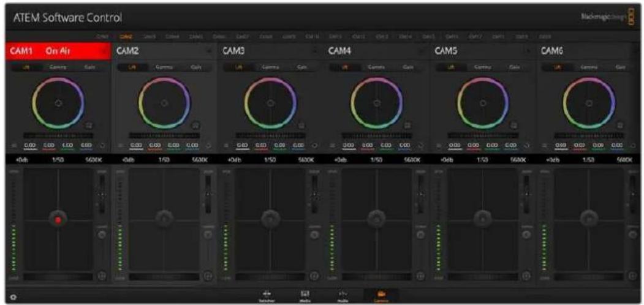This screenshot has width=644, height=305.
Task: Open the Media page from bottom bar
Action: [x=305, y=296]
